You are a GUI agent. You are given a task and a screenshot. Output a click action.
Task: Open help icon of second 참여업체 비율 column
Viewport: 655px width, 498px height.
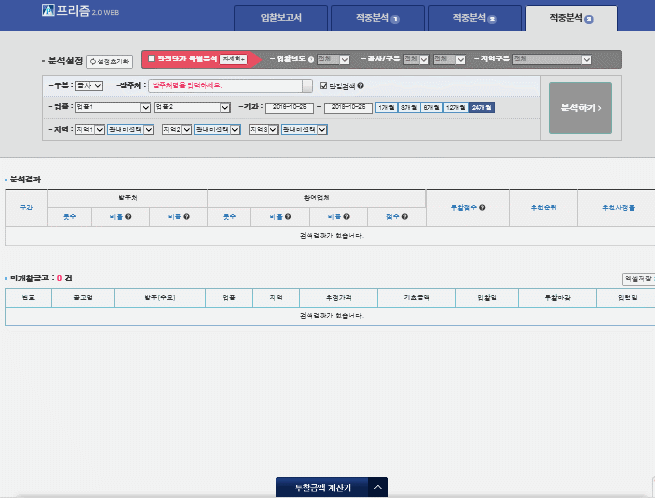[346, 216]
